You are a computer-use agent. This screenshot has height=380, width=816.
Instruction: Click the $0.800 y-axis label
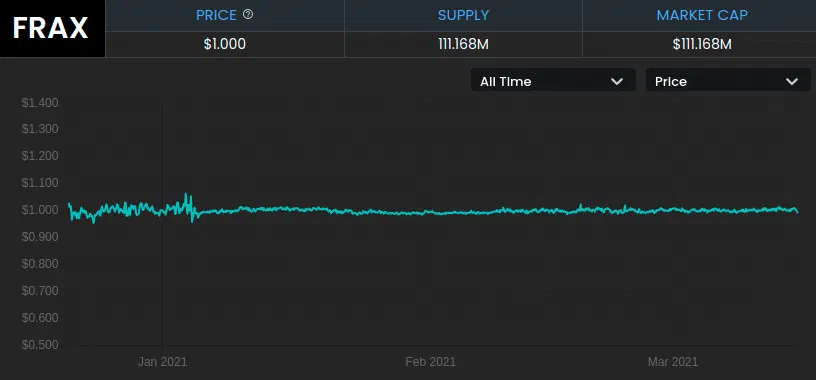pyautogui.click(x=40, y=264)
